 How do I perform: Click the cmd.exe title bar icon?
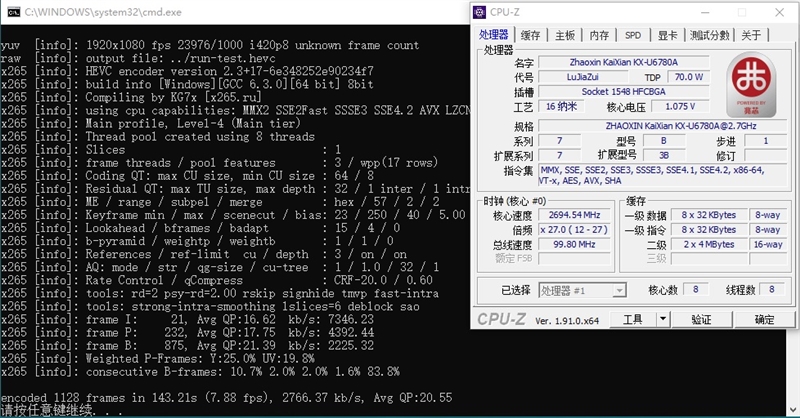coord(11,10)
